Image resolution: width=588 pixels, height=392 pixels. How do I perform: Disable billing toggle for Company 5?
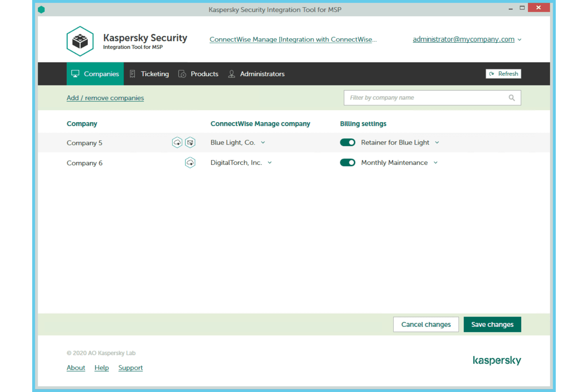[348, 142]
